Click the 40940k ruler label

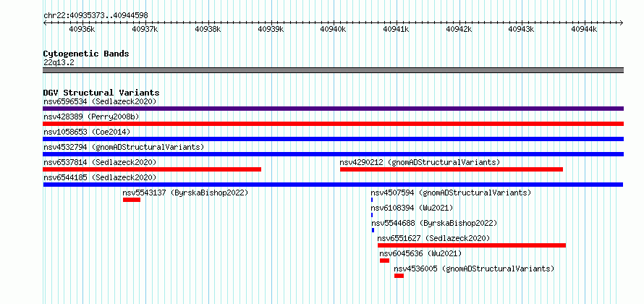(333, 29)
